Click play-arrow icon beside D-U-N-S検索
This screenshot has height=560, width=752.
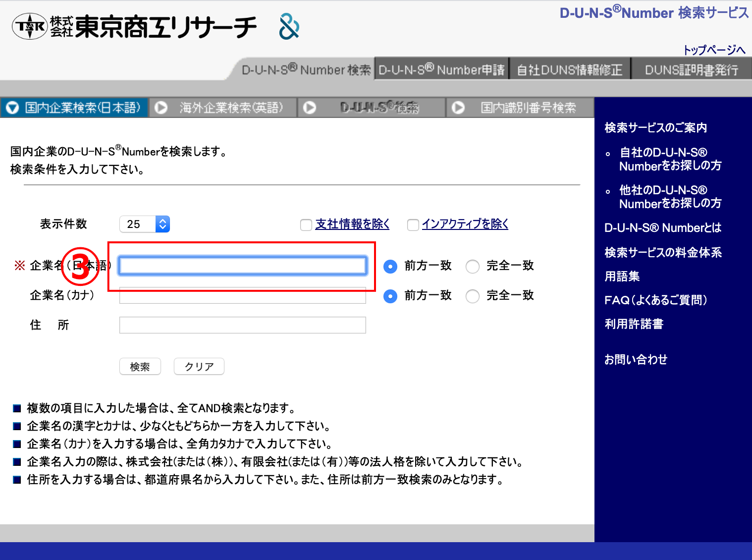tap(310, 108)
